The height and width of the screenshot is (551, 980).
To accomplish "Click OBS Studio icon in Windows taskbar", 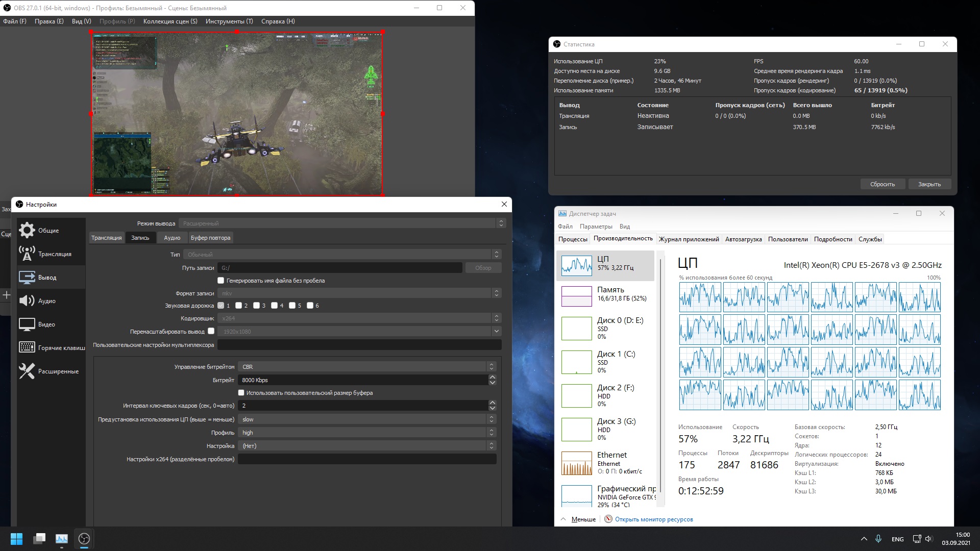I will pyautogui.click(x=84, y=539).
